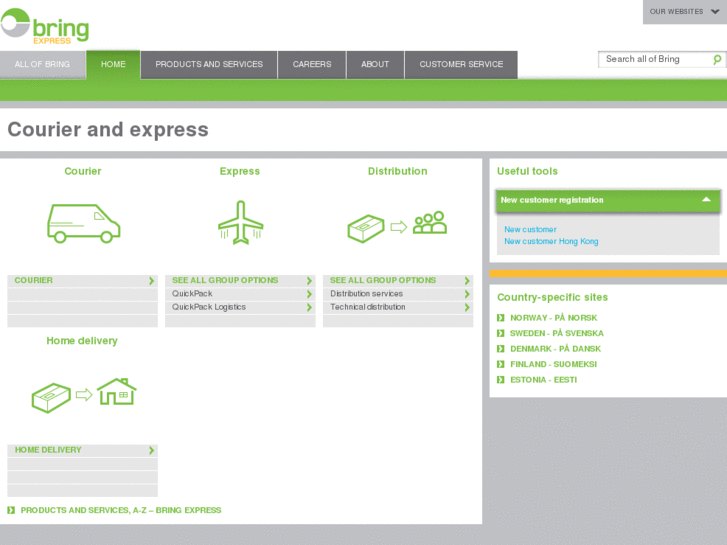This screenshot has height=545, width=727.
Task: Click the Home delivery heading
Action: pos(82,341)
